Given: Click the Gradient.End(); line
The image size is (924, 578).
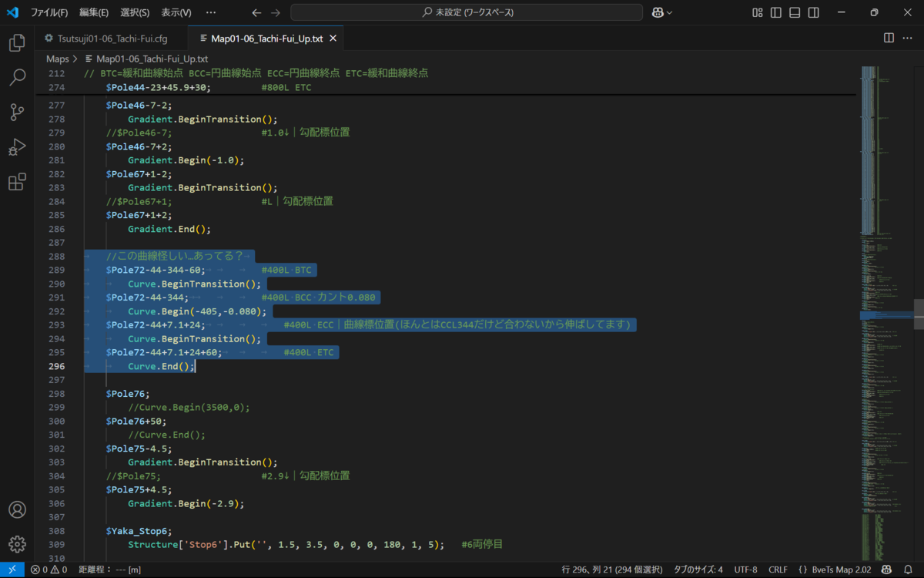Looking at the screenshot, I should coord(169,229).
